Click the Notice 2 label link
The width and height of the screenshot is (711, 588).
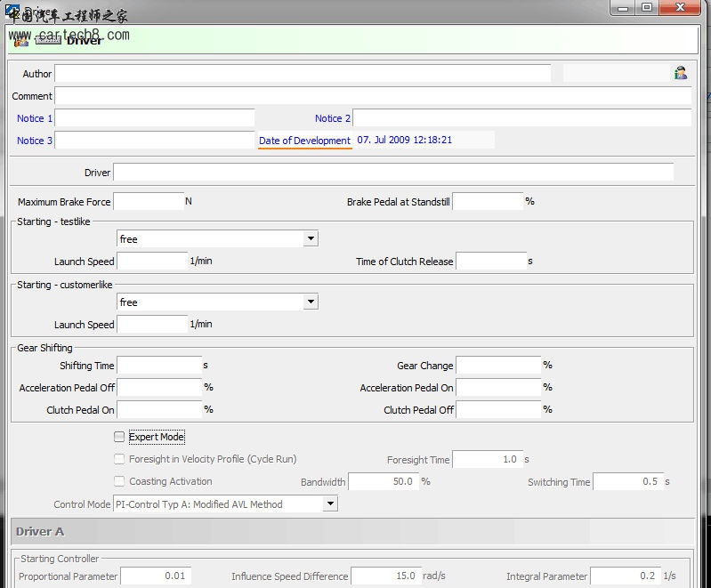pyautogui.click(x=333, y=118)
